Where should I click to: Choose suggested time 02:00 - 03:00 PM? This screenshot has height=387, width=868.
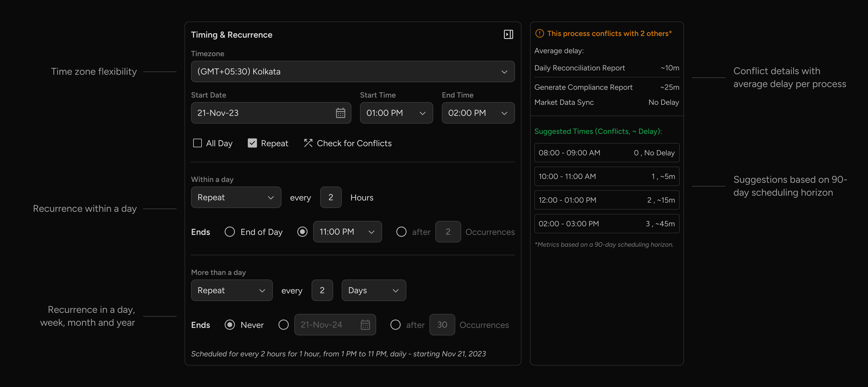(606, 224)
